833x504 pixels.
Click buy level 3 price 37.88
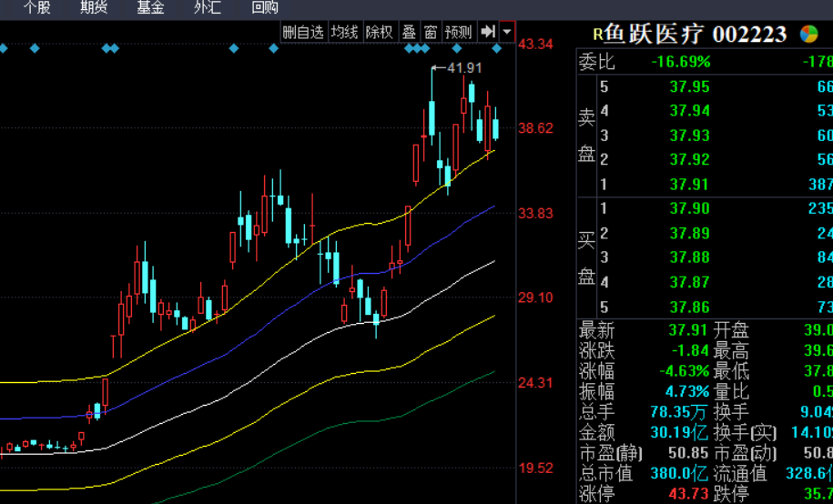point(689,257)
